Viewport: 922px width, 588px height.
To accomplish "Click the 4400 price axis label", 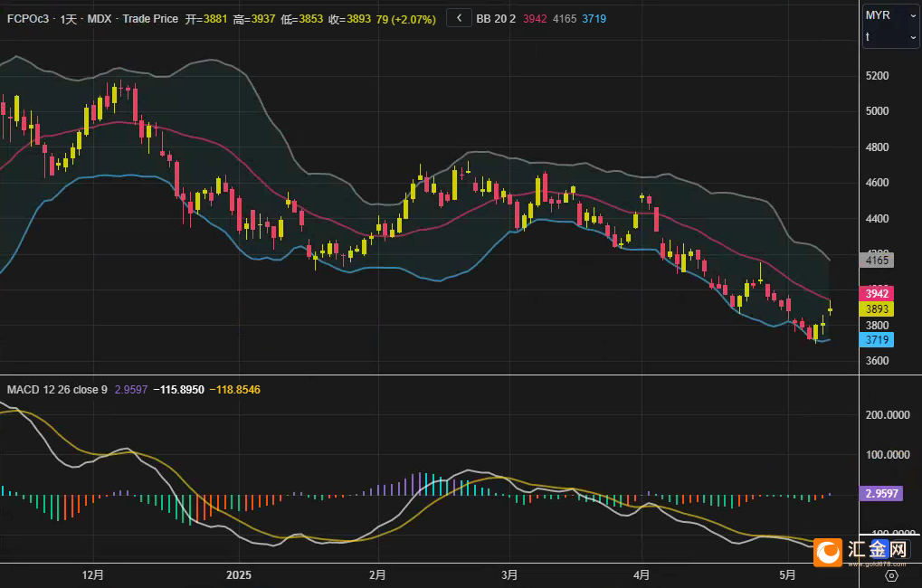I will pyautogui.click(x=877, y=218).
